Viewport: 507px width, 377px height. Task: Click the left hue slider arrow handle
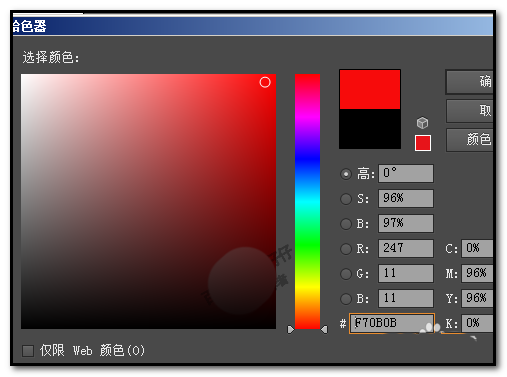[291, 330]
